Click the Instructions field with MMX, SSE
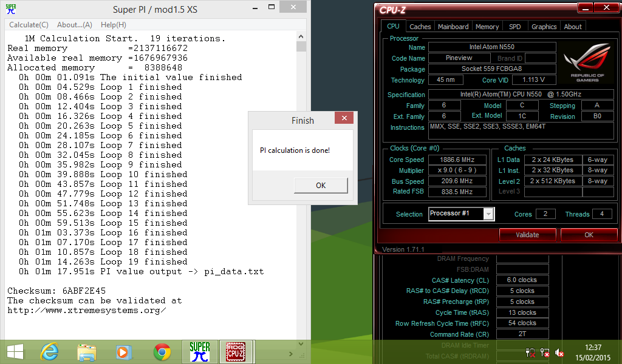Image resolution: width=622 pixels, height=364 pixels. pyautogui.click(x=521, y=130)
